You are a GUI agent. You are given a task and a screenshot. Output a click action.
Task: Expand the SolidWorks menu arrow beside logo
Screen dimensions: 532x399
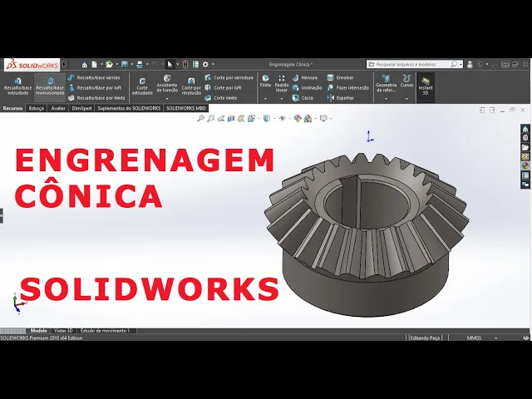(x=65, y=65)
